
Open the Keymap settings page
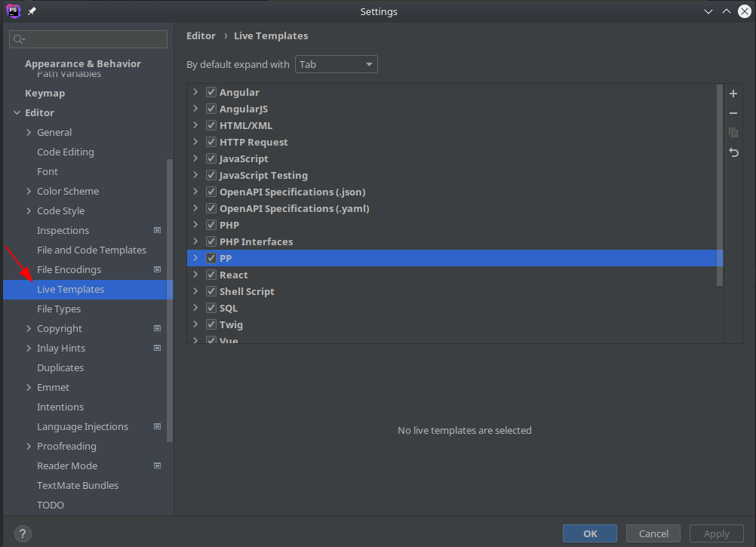coord(45,93)
